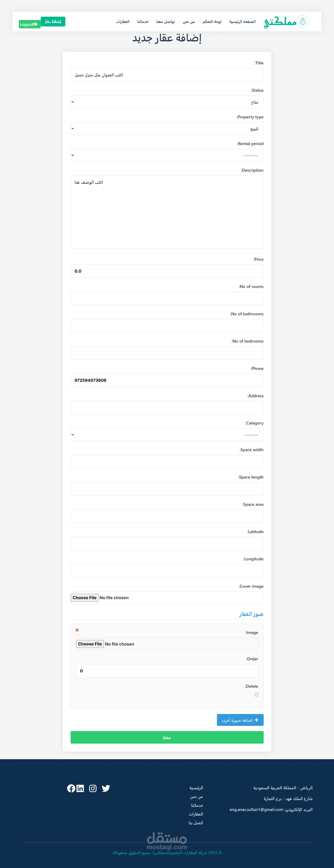The height and width of the screenshot is (868, 334).
Task: Click the Instagram icon in footer
Action: [93, 788]
